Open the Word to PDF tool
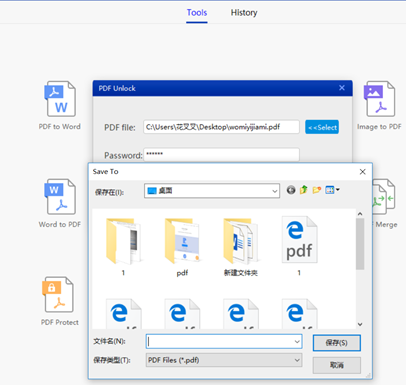 (x=60, y=203)
